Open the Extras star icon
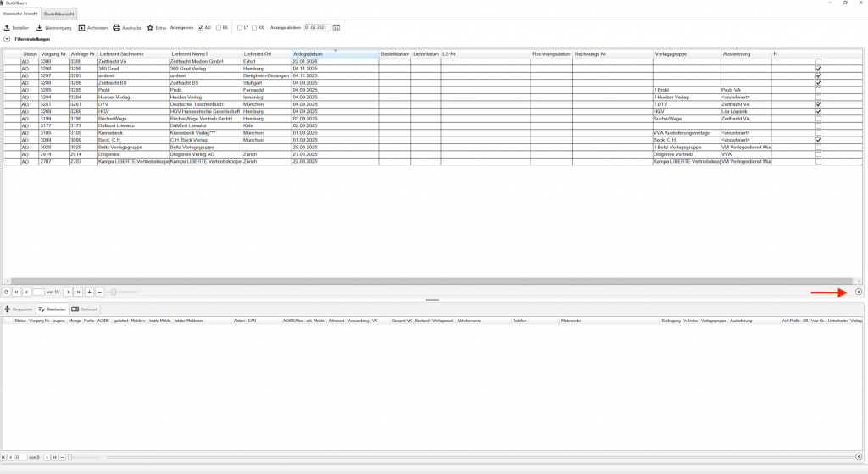This screenshot has height=474, width=868. pos(150,28)
